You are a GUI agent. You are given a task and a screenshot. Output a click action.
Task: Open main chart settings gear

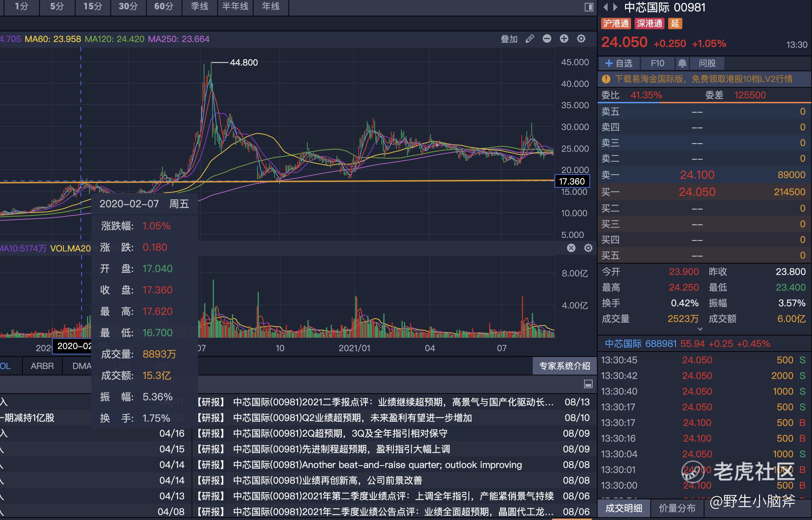[581, 38]
